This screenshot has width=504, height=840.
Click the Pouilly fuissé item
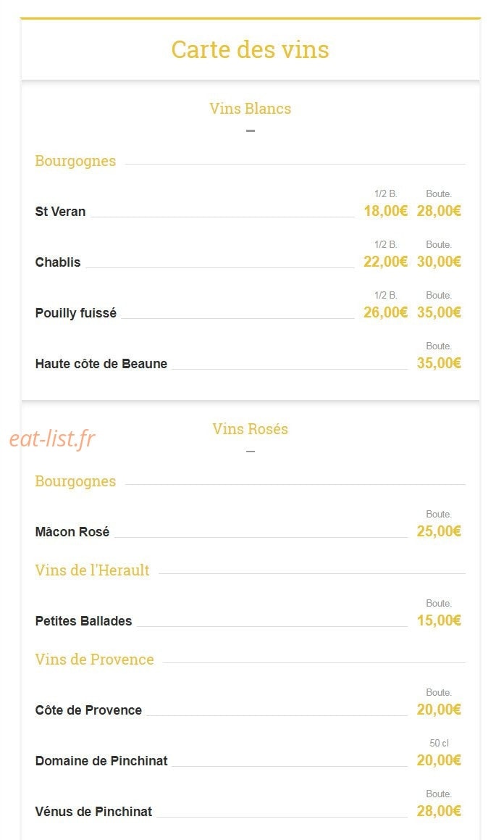pyautogui.click(x=75, y=313)
